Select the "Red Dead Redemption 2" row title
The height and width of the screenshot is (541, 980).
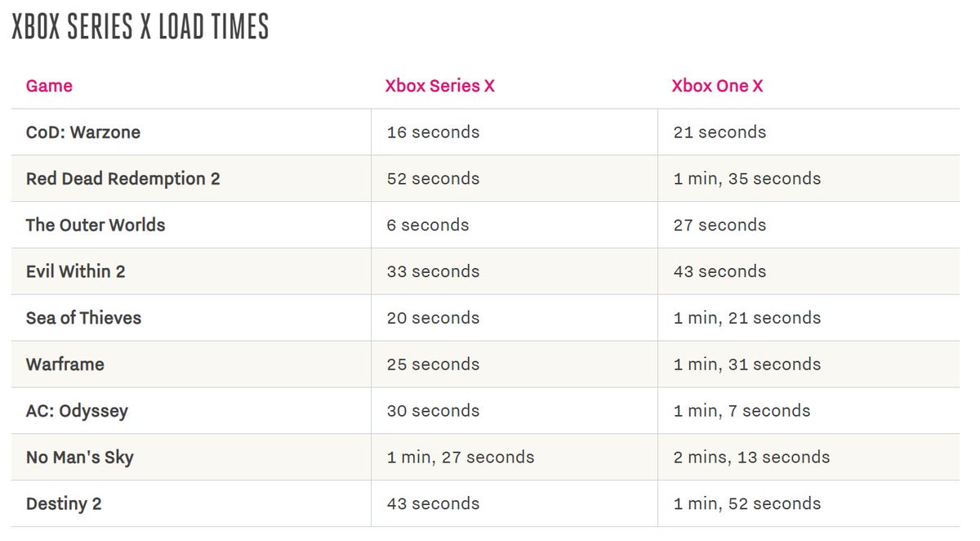click(x=123, y=179)
